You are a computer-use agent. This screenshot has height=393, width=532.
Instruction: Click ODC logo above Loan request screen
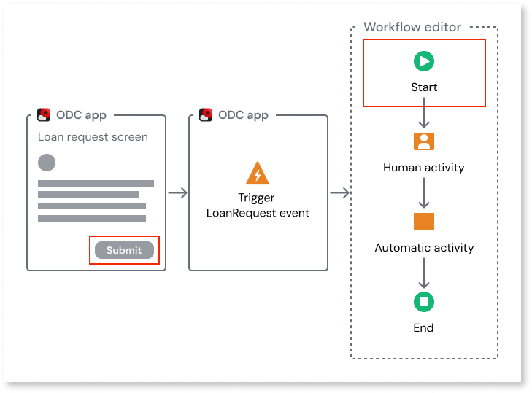44,115
